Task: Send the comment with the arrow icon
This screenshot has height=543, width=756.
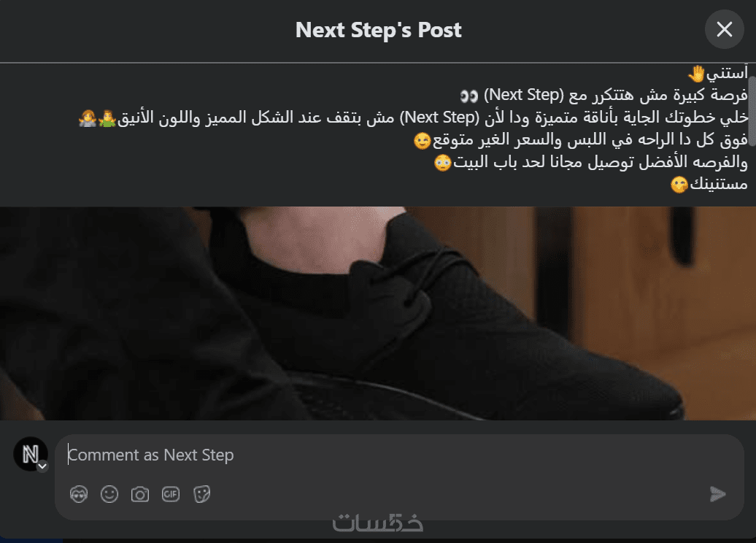Action: pos(718,494)
